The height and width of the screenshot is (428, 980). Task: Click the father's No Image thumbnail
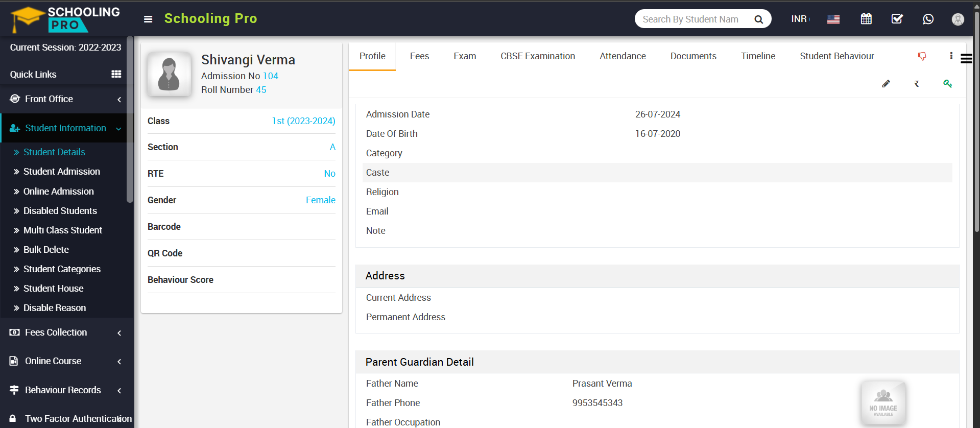click(x=883, y=403)
